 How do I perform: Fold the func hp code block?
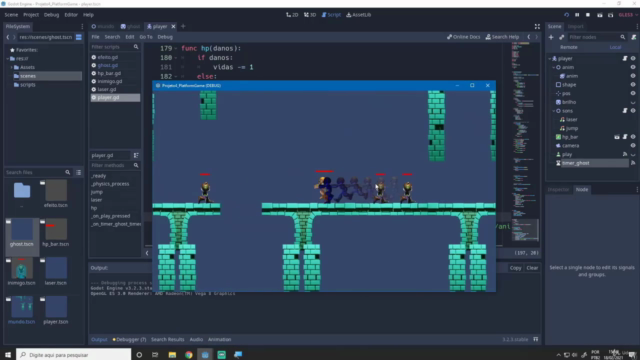tap(176, 48)
